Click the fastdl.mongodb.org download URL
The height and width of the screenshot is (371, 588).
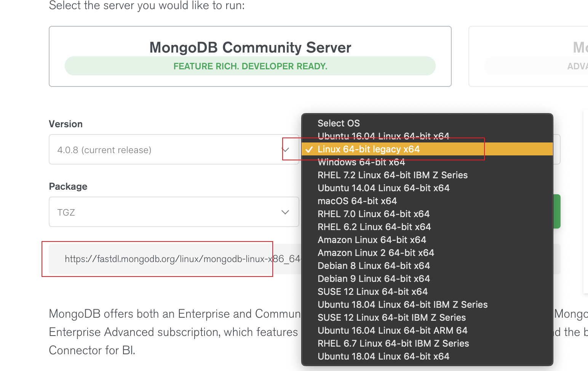(x=183, y=259)
